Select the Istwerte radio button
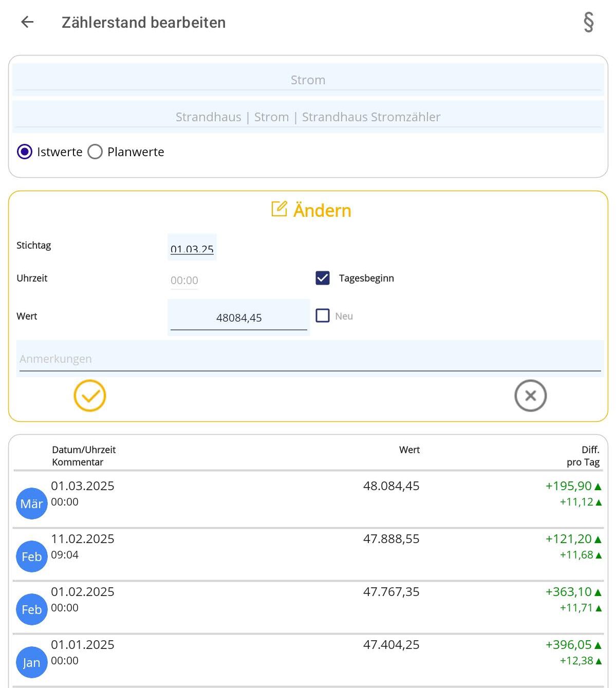This screenshot has width=616, height=688. pos(25,152)
